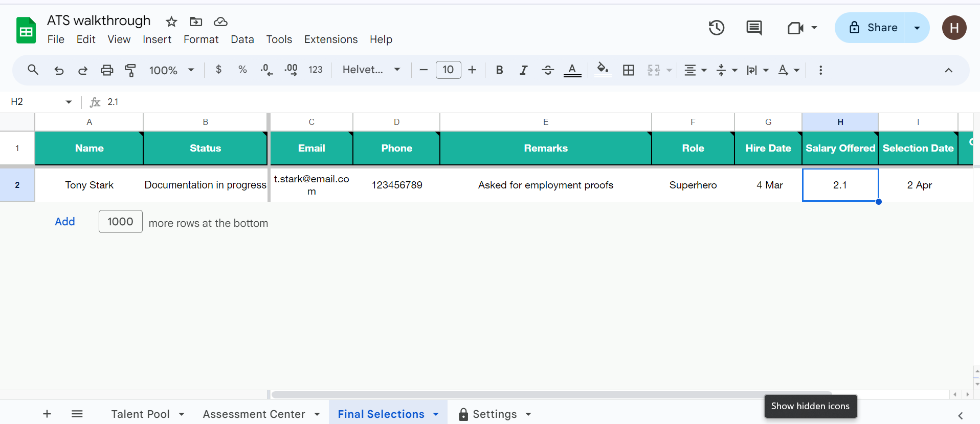This screenshot has width=980, height=424.
Task: Star the ATS walkthrough document
Action: tap(171, 22)
